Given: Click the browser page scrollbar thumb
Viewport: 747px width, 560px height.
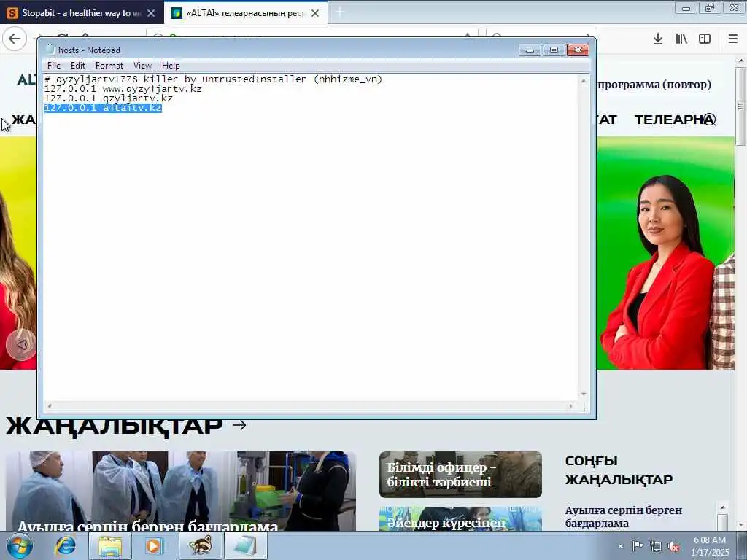Looking at the screenshot, I should [740, 106].
